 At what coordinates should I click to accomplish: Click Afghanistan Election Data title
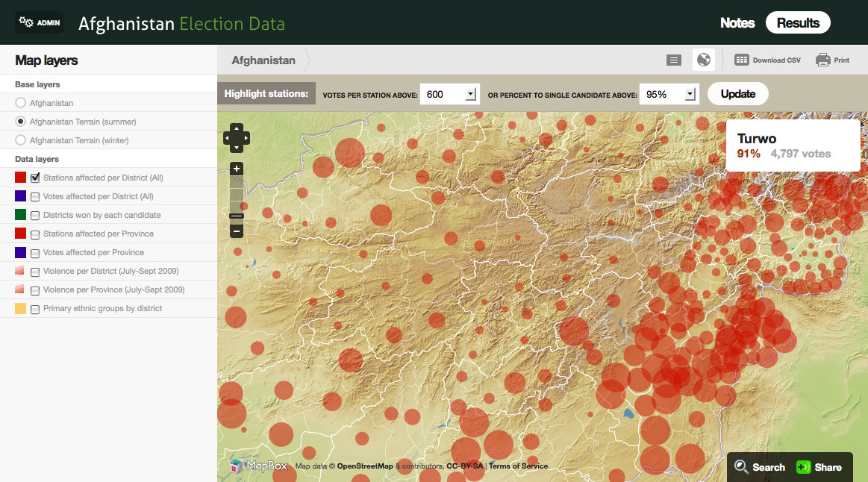tap(181, 23)
